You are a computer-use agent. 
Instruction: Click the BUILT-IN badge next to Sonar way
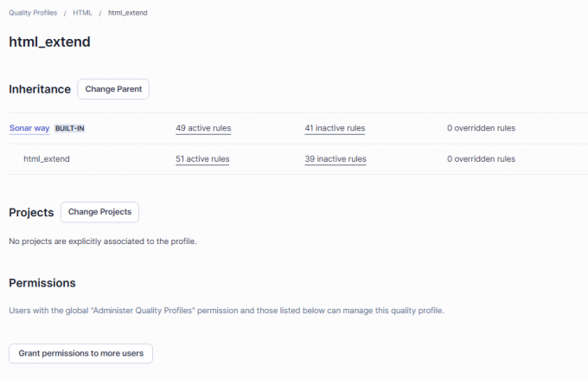click(x=70, y=128)
